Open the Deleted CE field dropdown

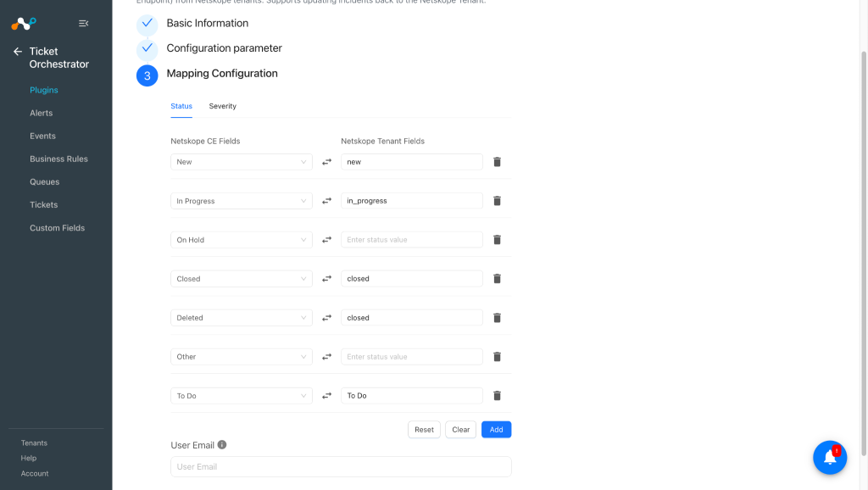[242, 318]
